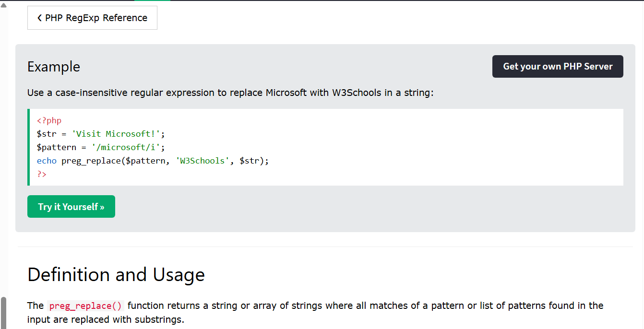
Task: Click the description sentence about case-insensitive regular expression
Action: click(x=230, y=93)
